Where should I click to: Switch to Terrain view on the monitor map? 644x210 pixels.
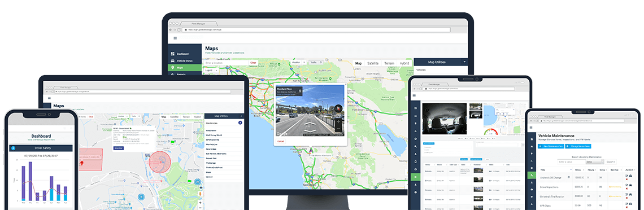[389, 63]
